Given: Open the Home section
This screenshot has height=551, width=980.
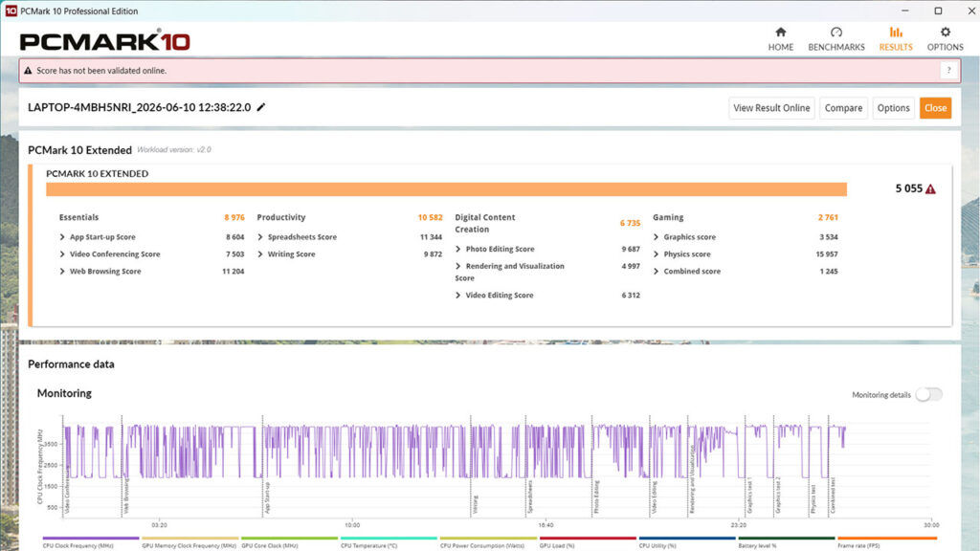Looking at the screenshot, I should pos(781,38).
